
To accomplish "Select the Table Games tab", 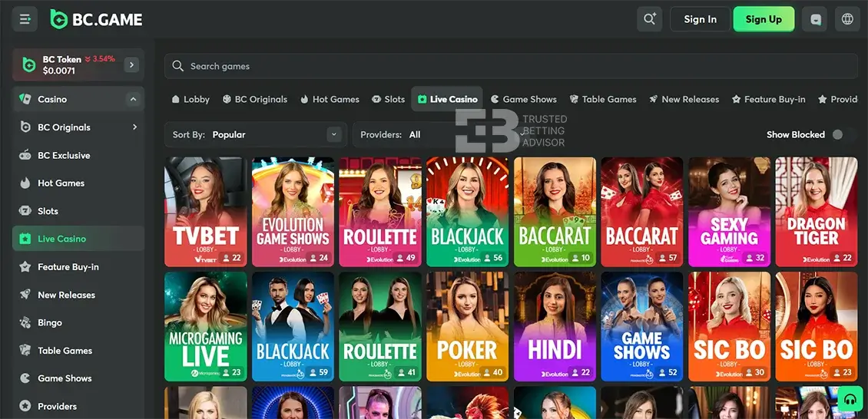I will 603,99.
